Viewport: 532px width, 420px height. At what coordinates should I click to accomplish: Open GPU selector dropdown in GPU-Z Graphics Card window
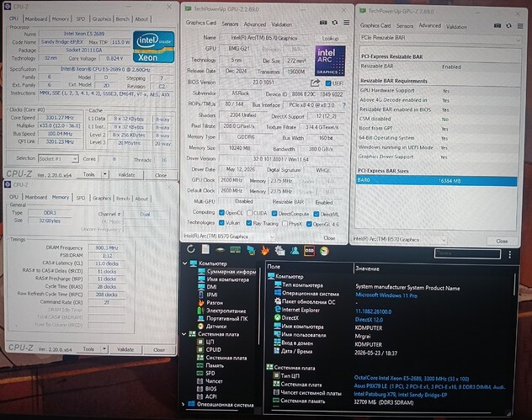pos(229,237)
